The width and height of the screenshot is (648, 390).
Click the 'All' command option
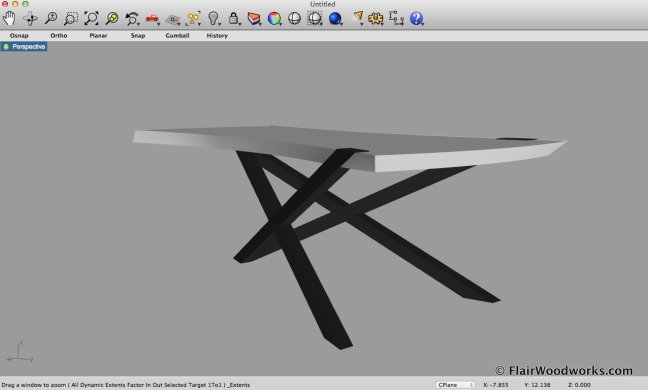[x=75, y=385]
